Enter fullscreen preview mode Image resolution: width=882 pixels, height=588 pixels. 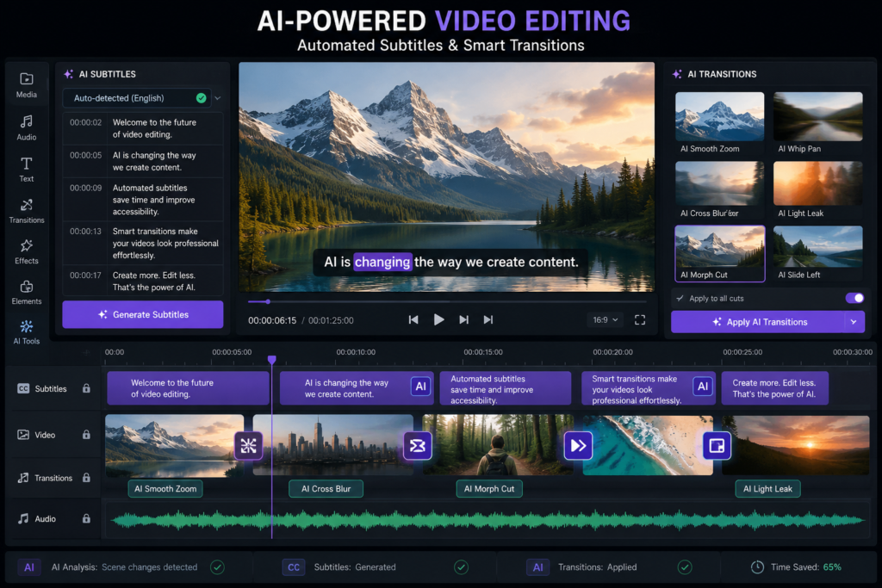[x=640, y=320]
